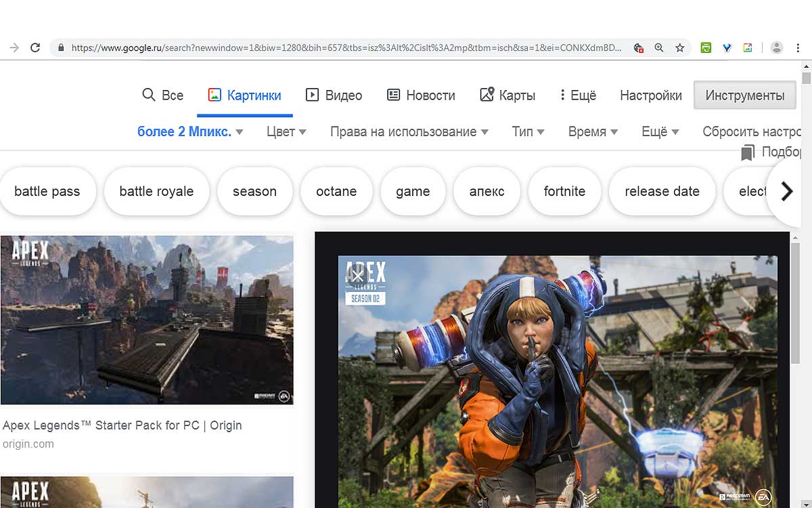Open the Подборки collections bookmark icon
This screenshot has width=812, height=508.
748,152
